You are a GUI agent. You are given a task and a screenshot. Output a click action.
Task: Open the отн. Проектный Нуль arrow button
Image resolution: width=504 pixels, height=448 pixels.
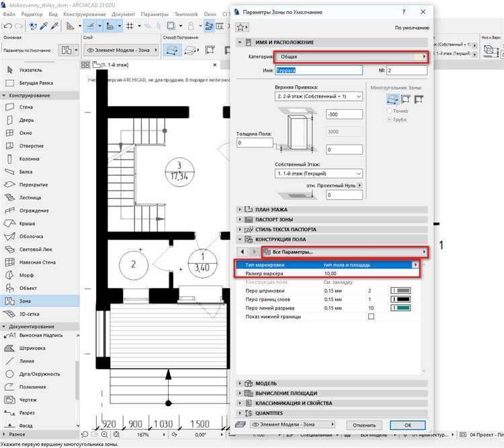point(360,186)
